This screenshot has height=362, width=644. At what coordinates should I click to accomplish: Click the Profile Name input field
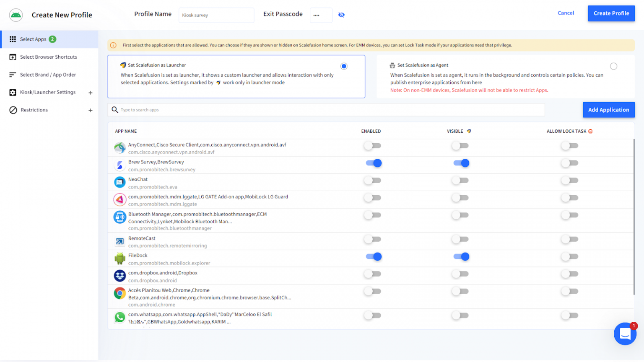[216, 15]
